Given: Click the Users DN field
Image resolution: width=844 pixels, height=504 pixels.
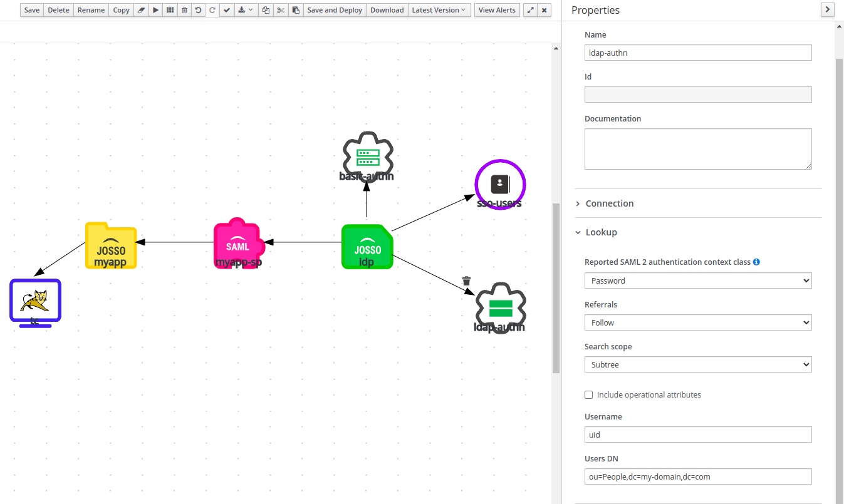Looking at the screenshot, I should tap(698, 476).
